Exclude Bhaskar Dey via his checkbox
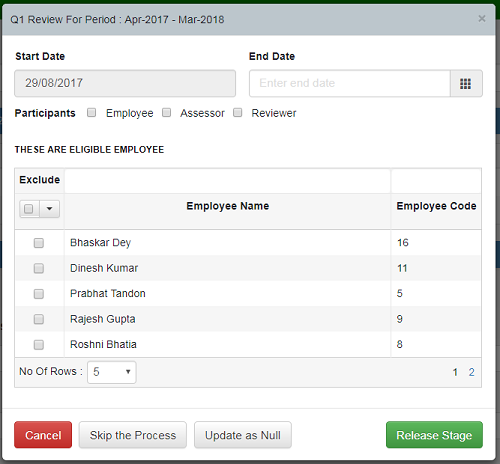The height and width of the screenshot is (464, 500). [x=39, y=243]
